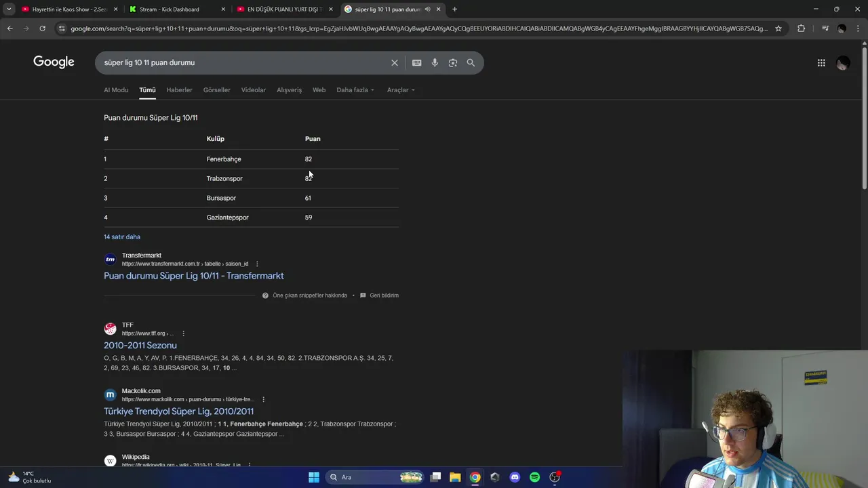This screenshot has height=488, width=868.
Task: Open Google account avatar on page
Action: click(843, 62)
